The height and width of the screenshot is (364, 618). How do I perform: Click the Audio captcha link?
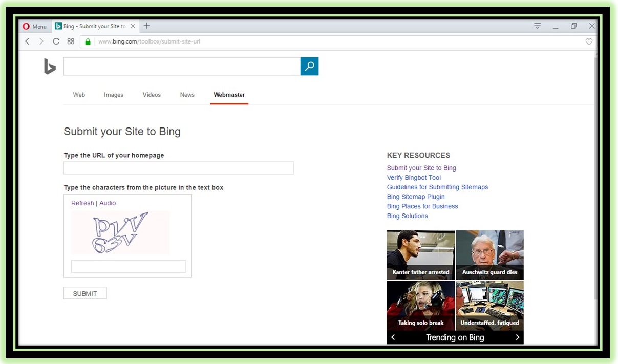click(x=108, y=203)
